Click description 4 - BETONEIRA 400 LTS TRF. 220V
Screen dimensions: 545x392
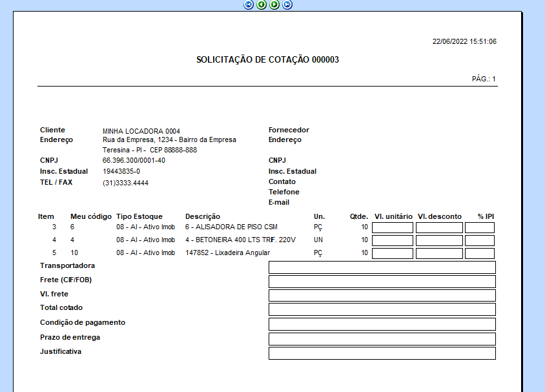pyautogui.click(x=240, y=240)
